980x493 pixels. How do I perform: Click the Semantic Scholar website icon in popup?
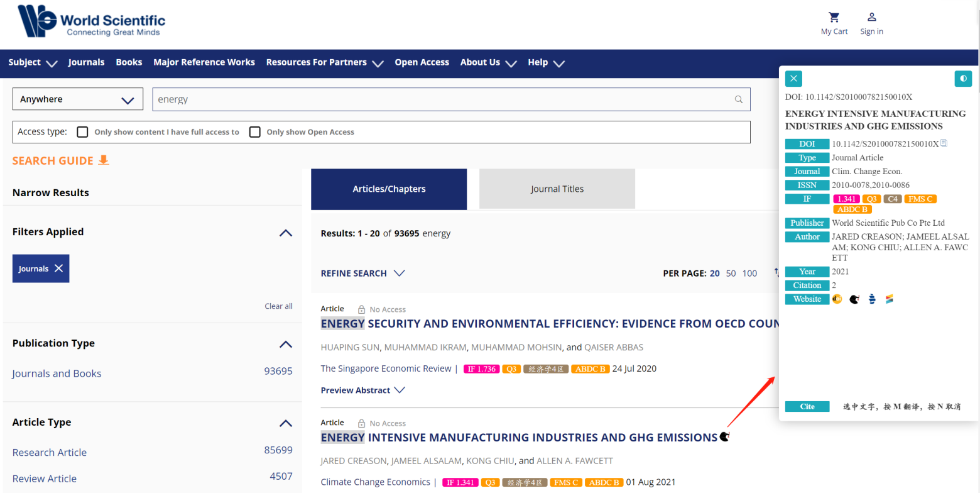pyautogui.click(x=889, y=299)
